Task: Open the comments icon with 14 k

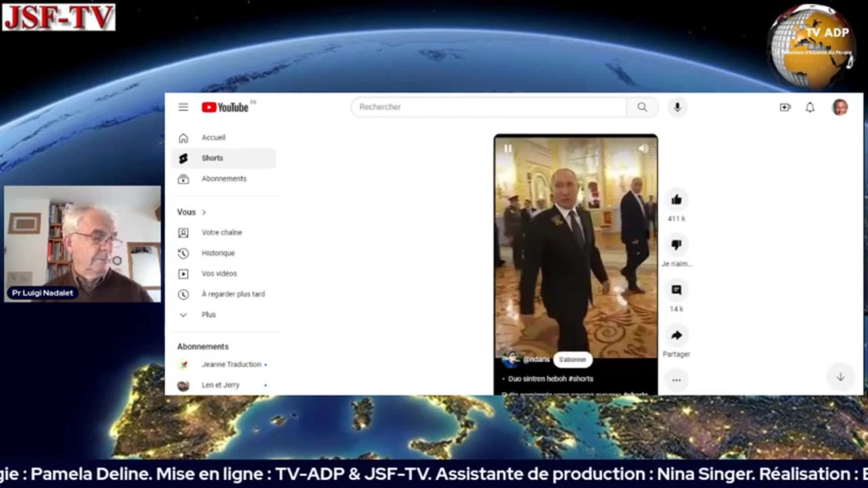Action: pos(676,290)
